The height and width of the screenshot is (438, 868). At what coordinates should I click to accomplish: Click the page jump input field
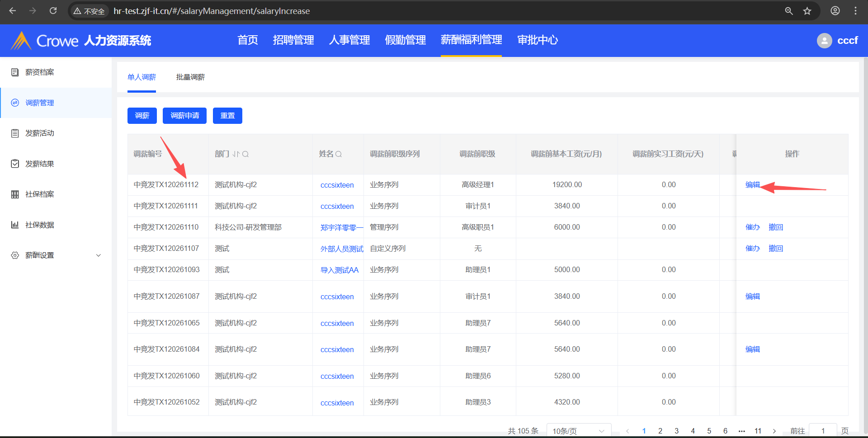[x=823, y=431]
